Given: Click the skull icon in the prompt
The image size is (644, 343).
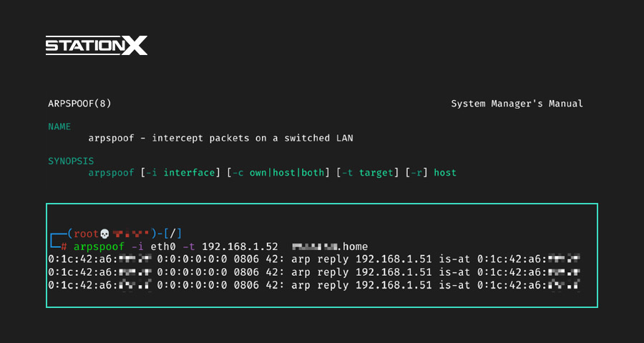Looking at the screenshot, I should [104, 234].
